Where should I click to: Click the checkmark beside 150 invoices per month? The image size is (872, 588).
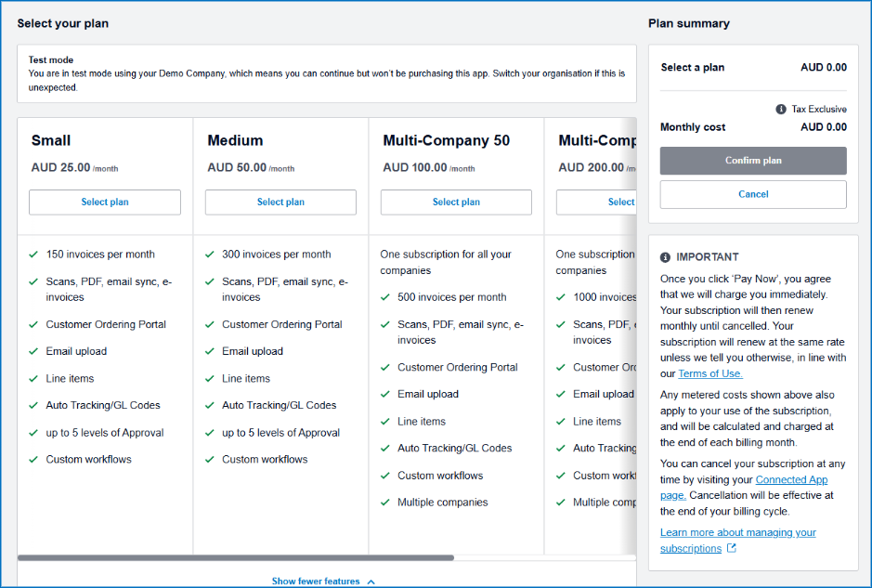(33, 255)
